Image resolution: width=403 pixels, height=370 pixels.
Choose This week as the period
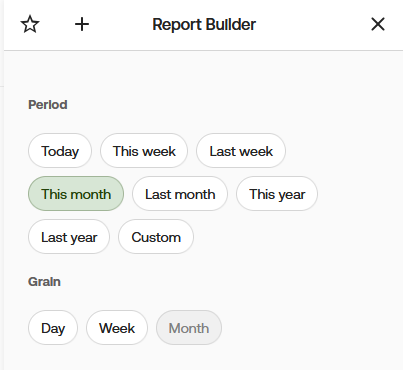144,151
